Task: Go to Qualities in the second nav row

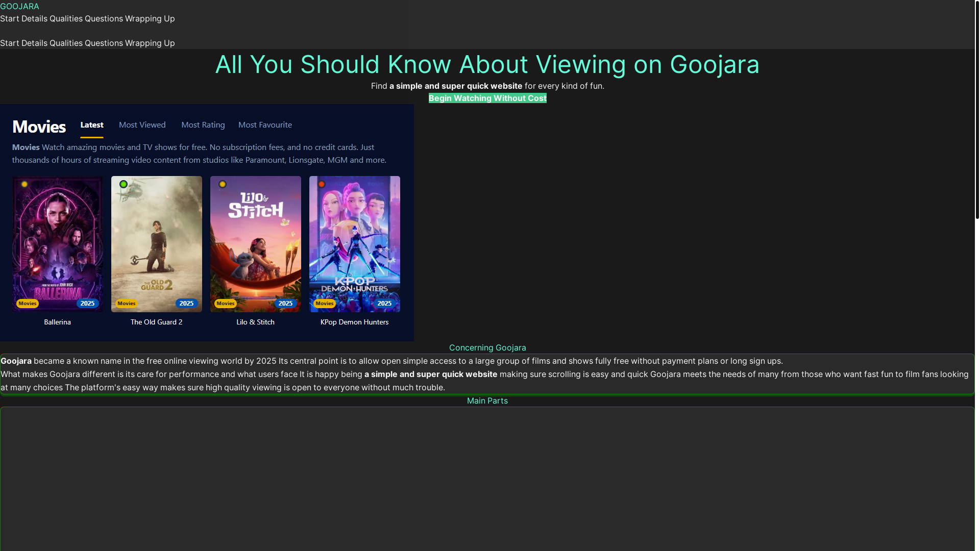Action: 66,43
